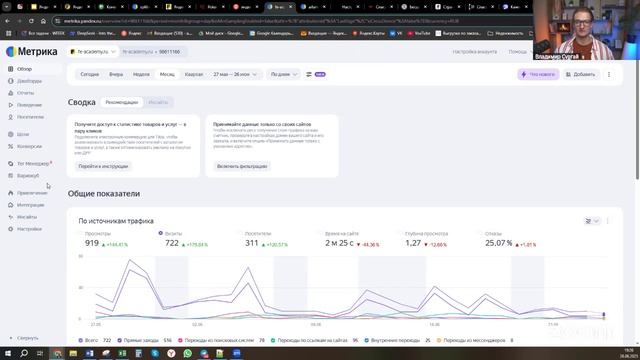
Task: Open Настройка аккаунта link
Action: (475, 52)
